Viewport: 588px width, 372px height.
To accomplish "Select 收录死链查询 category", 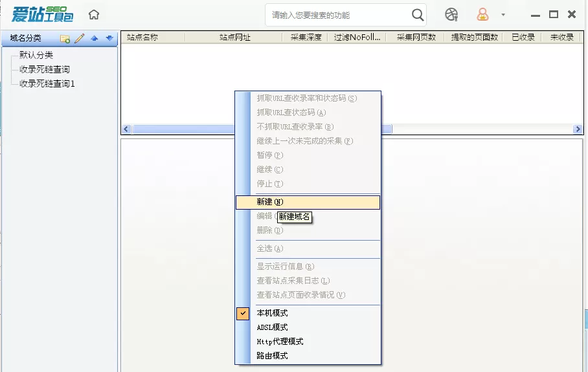I will tap(44, 69).
